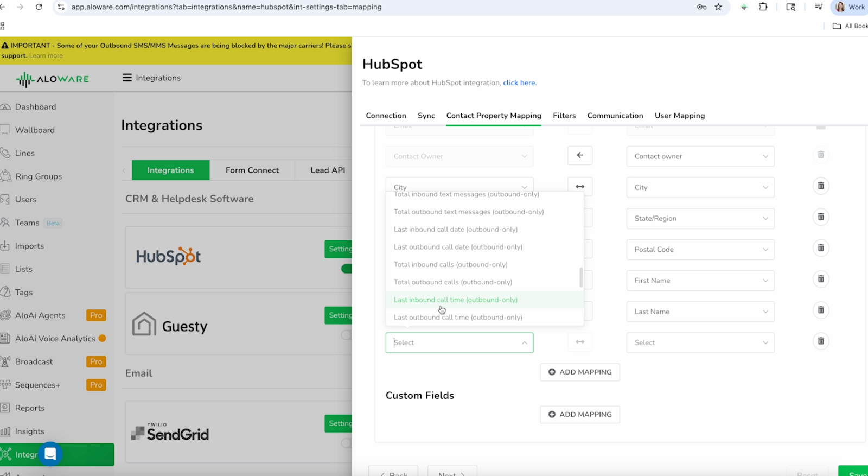Viewport: 868px width, 476px height.
Task: Switch to the Communication tab
Action: click(615, 116)
